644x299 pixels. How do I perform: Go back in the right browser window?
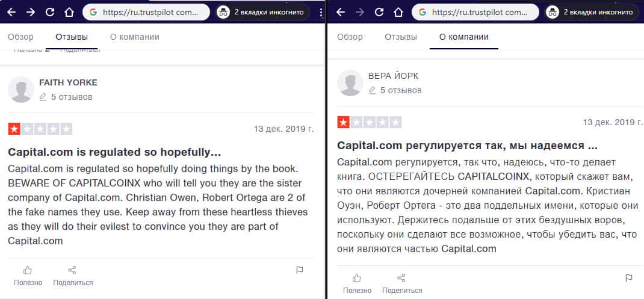(x=340, y=12)
